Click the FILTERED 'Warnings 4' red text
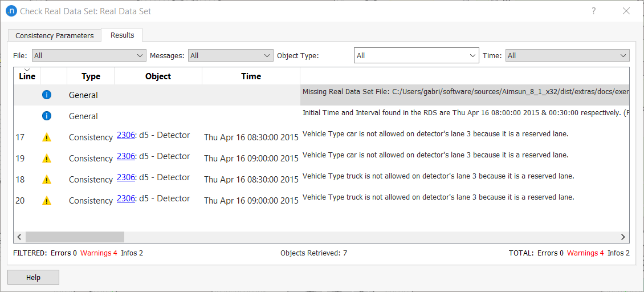Image resolution: width=644 pixels, height=292 pixels. click(99, 253)
